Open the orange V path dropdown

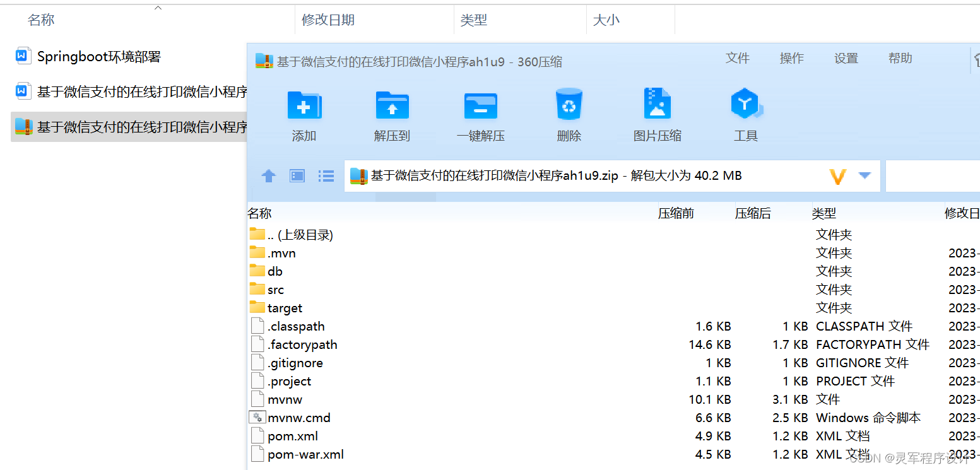pos(838,175)
